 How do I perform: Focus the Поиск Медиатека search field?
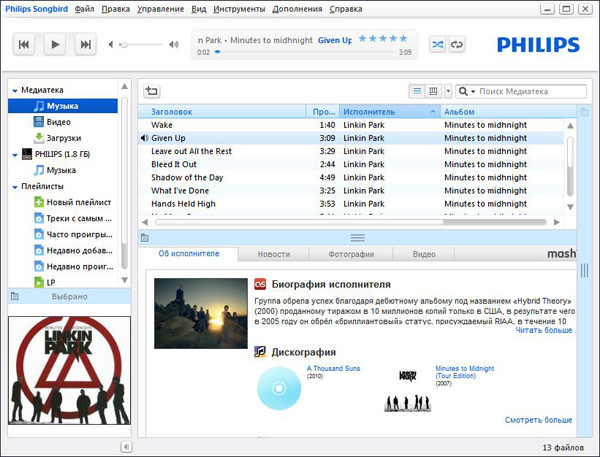tap(532, 91)
